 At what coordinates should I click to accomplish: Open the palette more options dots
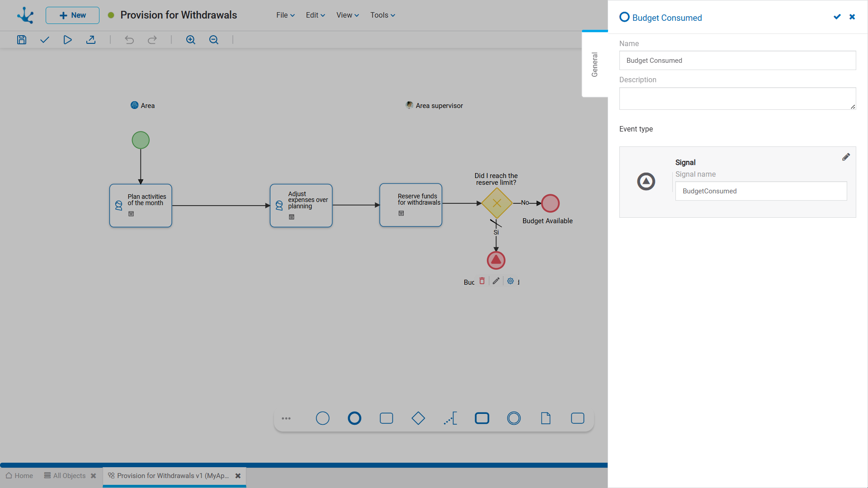click(x=286, y=418)
